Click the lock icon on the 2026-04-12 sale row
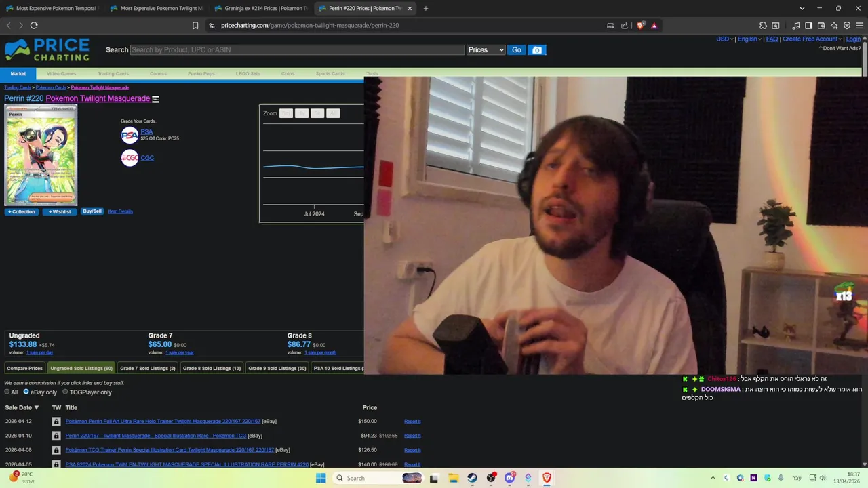This screenshot has height=488, width=868. [56, 422]
